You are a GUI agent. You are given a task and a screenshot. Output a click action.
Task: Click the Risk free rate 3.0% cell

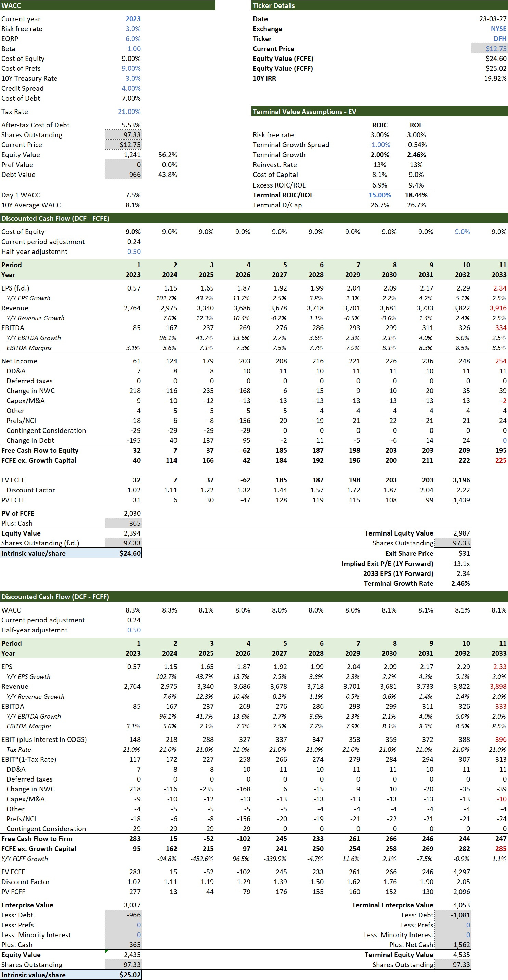[133, 28]
